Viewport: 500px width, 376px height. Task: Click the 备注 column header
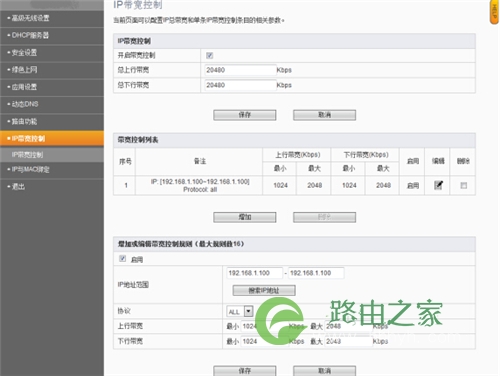click(200, 161)
